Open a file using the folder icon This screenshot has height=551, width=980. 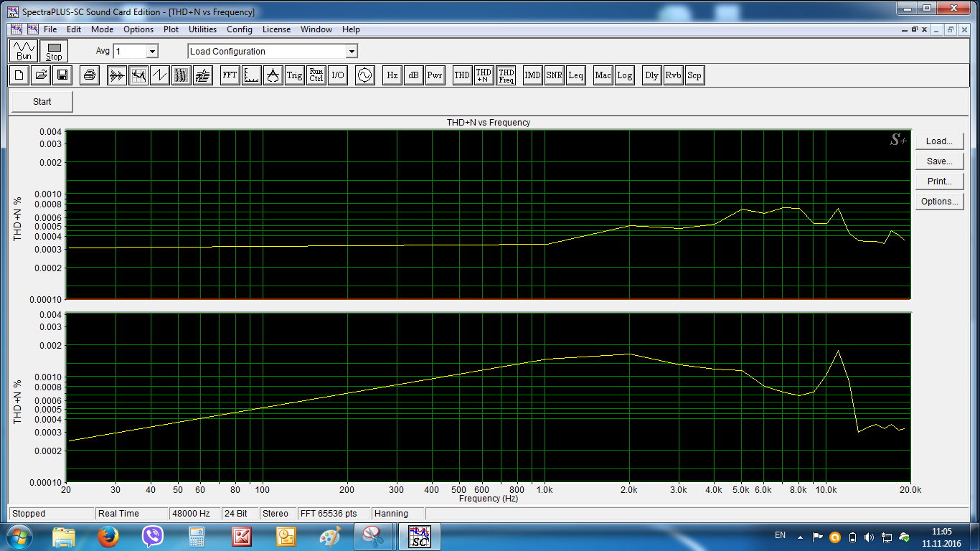pyautogui.click(x=41, y=75)
